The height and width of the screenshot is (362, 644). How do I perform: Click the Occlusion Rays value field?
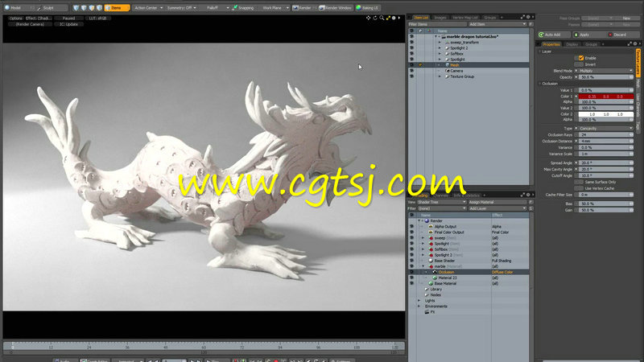(606, 134)
